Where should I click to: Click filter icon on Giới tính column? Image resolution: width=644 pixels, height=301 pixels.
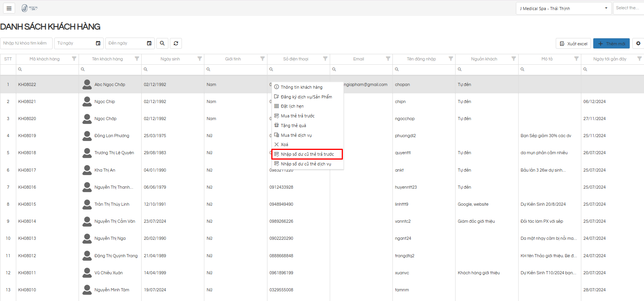point(262,59)
